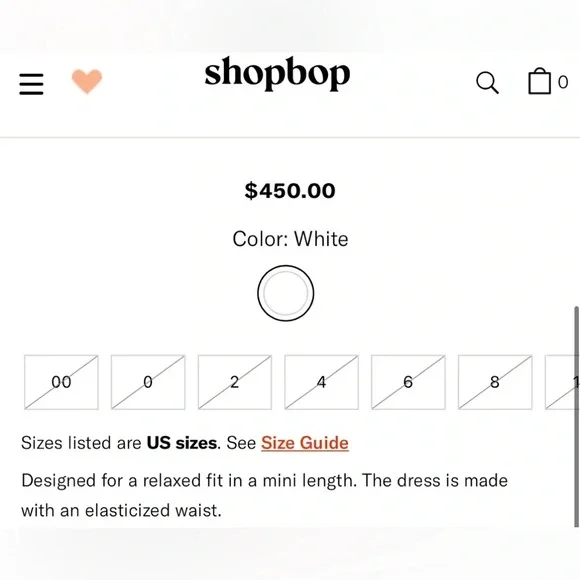Screen dimensions: 580x580
Task: Open the hamburger navigation menu
Action: click(x=31, y=84)
